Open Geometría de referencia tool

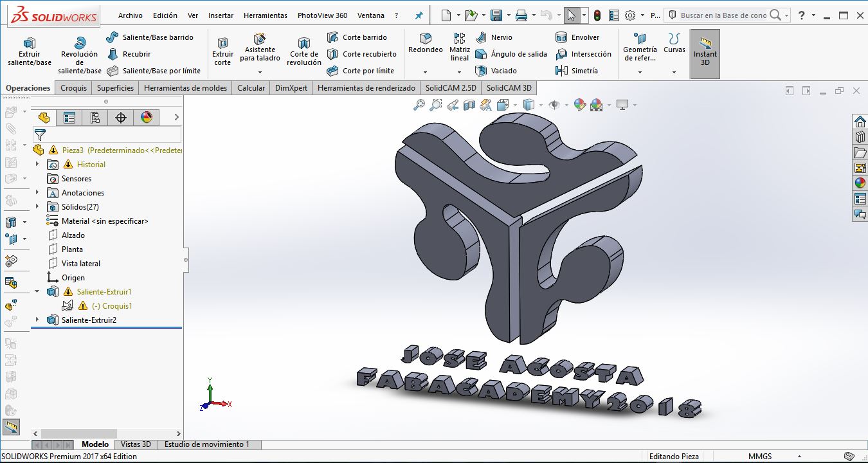coord(640,47)
